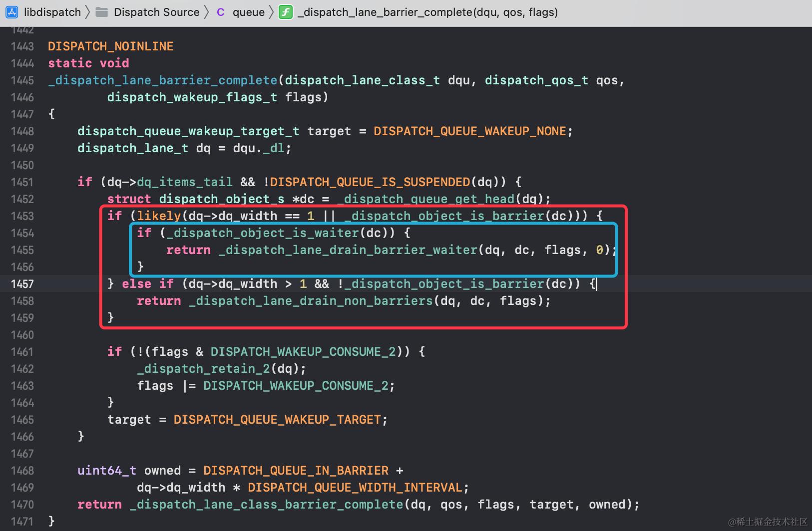Click the static void keywords on line 1444
812x531 pixels.
click(88, 63)
